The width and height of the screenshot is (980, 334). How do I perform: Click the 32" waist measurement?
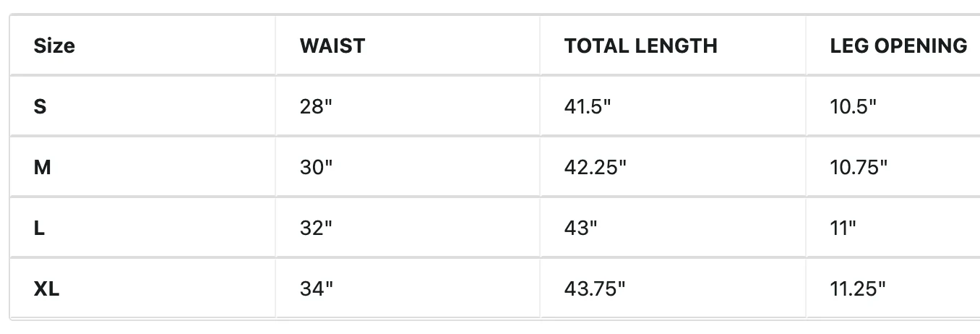tap(317, 228)
